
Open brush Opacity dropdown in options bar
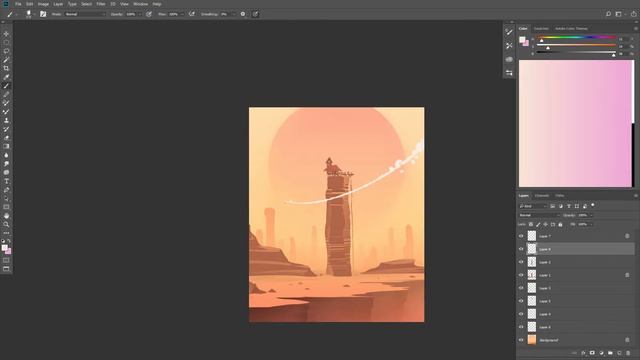(140, 14)
